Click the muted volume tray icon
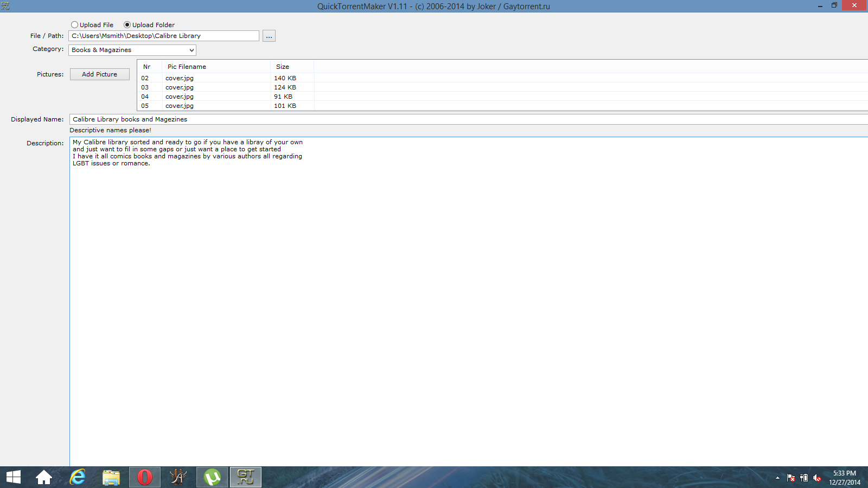Screen dimensions: 868x488 [817, 478]
